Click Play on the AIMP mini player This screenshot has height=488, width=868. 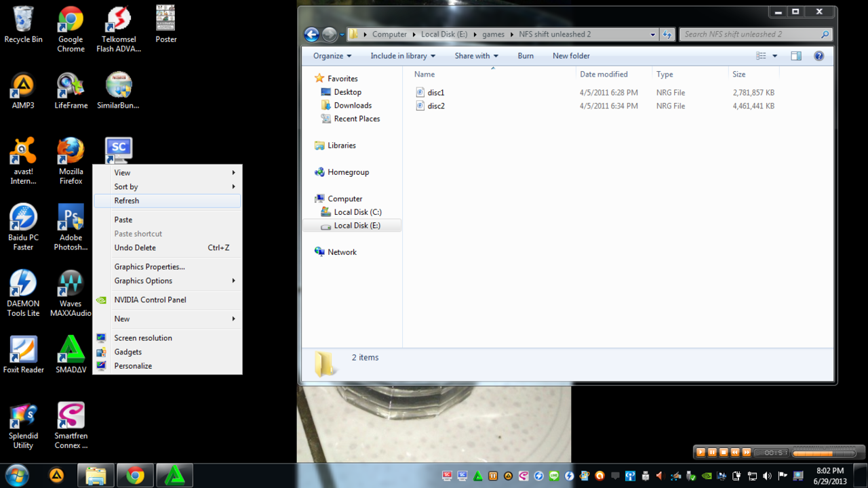click(x=701, y=453)
